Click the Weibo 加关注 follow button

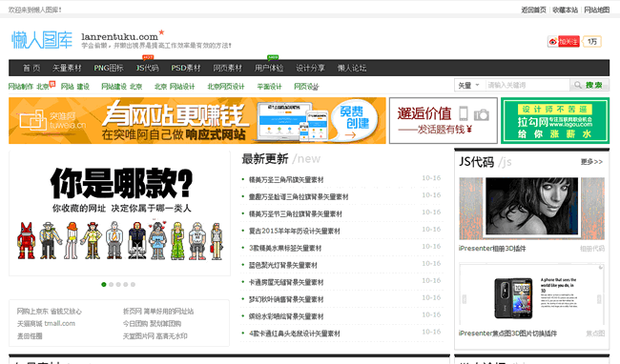point(564,42)
